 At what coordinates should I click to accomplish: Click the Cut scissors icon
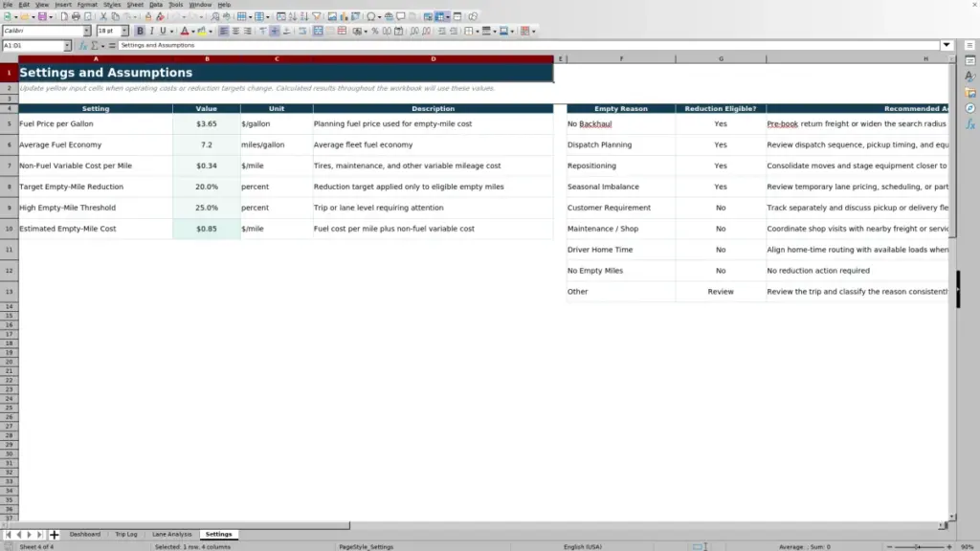click(103, 16)
